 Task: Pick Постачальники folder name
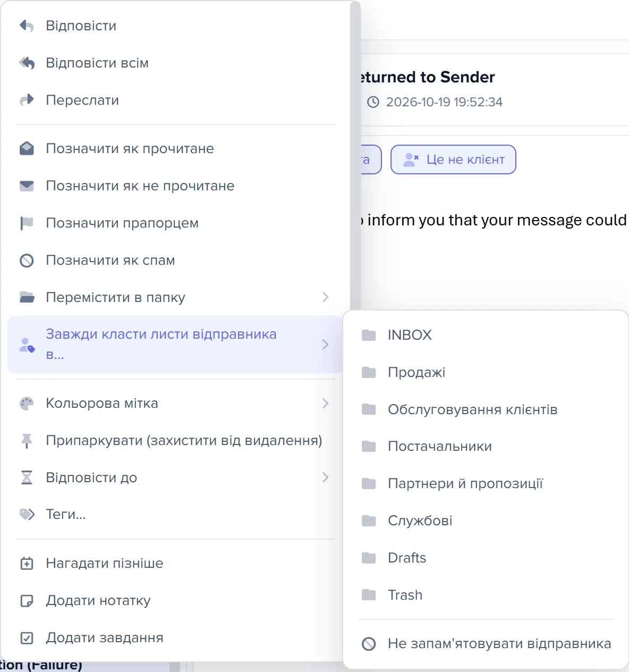(440, 446)
